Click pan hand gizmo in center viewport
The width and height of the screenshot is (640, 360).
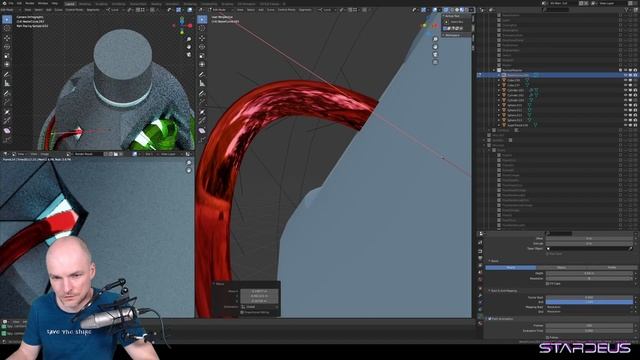click(x=435, y=47)
